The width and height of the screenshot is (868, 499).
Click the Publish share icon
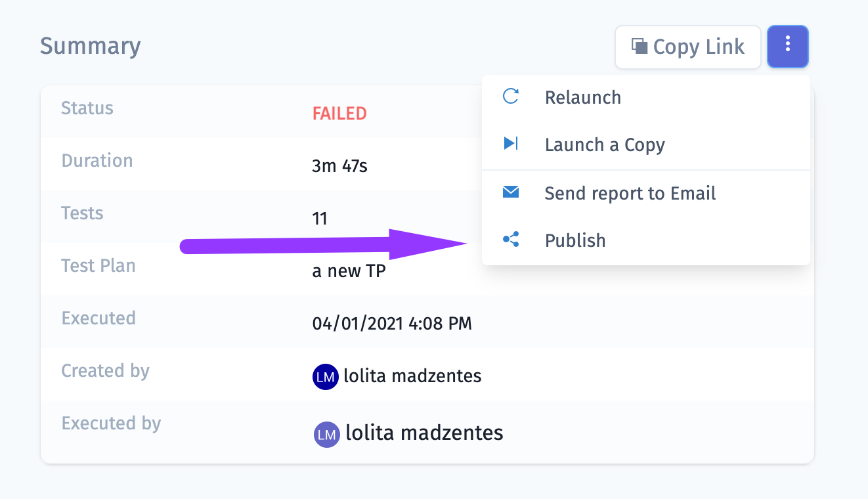pos(511,240)
